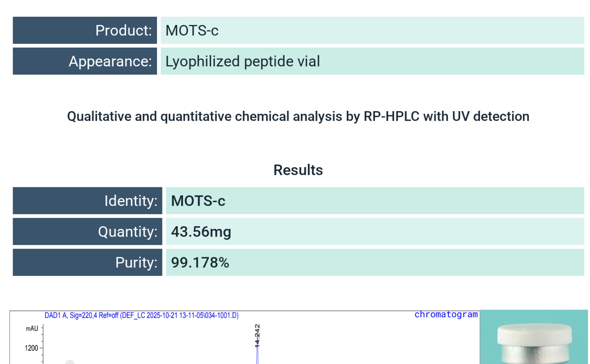Click the Lyophilized peptide vial value
This screenshot has width=590, height=364.
coord(243,61)
